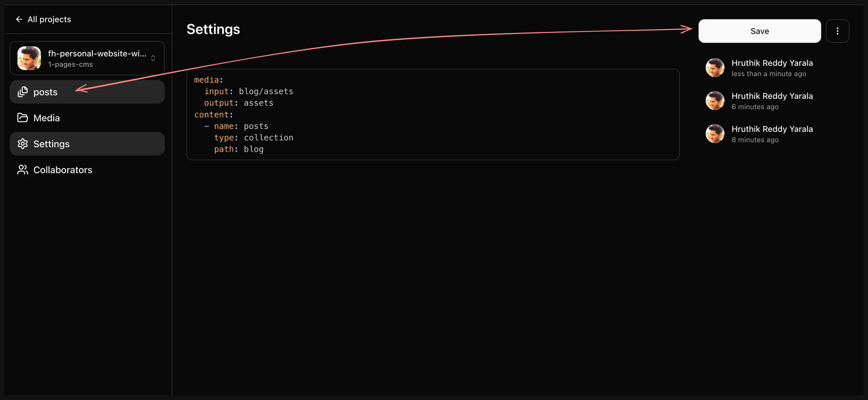Click inside the YAML configuration editor

pos(433,114)
